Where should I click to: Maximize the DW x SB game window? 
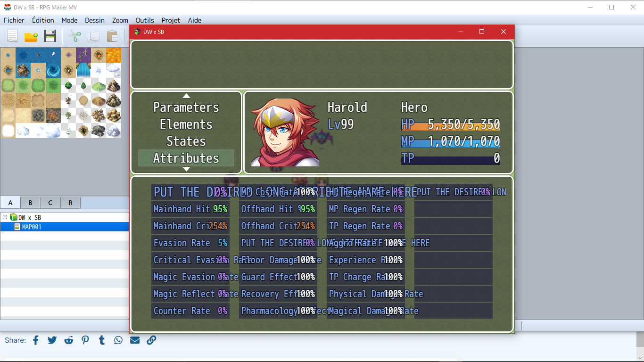482,32
